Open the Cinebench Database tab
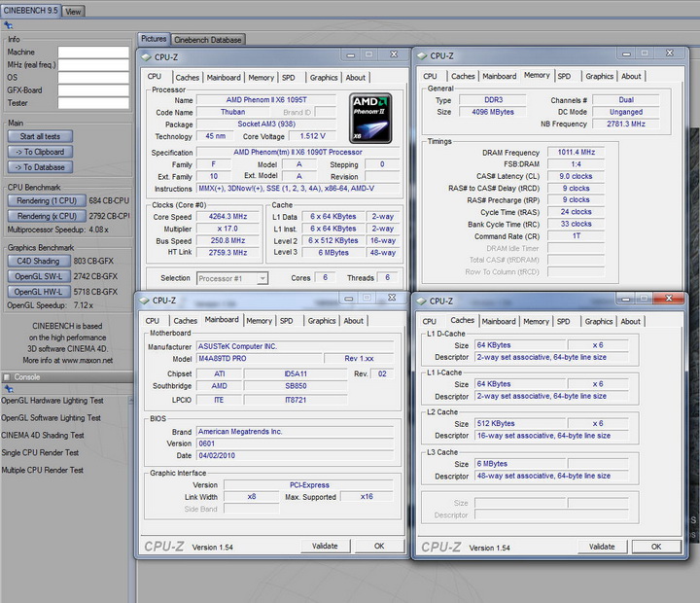This screenshot has width=700, height=603. (208, 40)
